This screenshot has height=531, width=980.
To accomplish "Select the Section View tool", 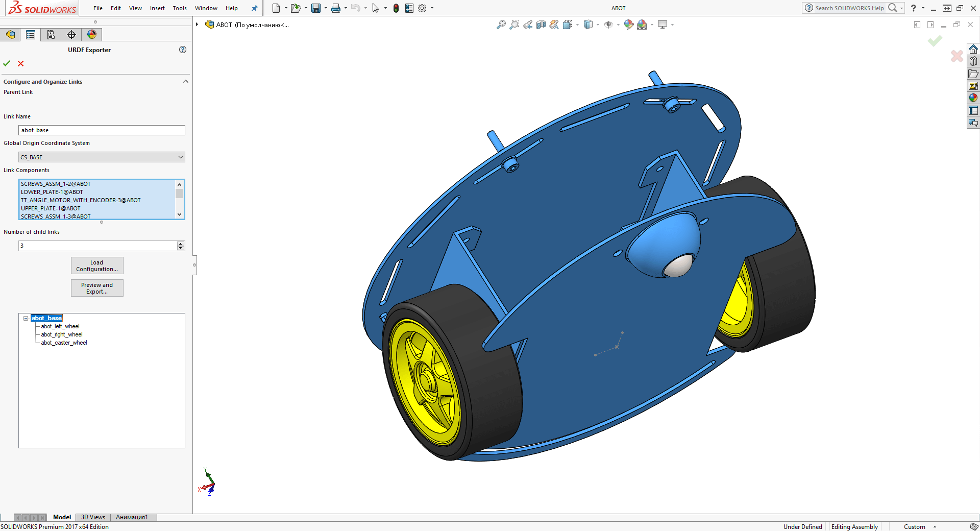I will tap(541, 25).
